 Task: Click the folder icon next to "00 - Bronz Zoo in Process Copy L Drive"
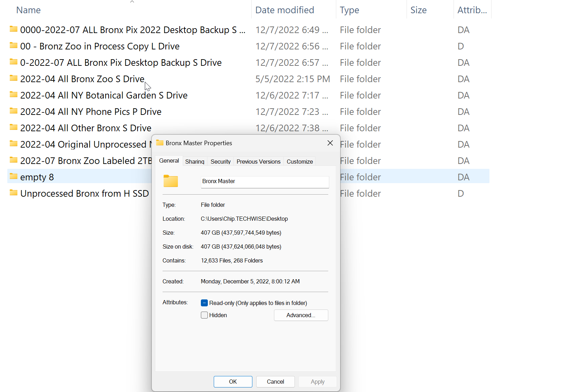[x=13, y=46]
